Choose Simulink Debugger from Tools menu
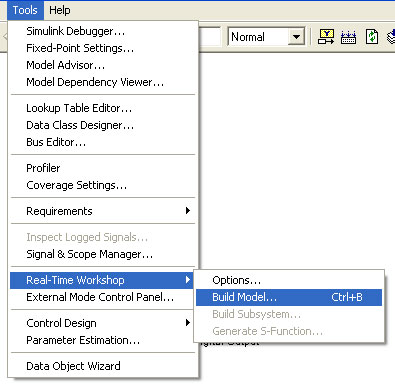This screenshot has width=395, height=388. coord(103,31)
